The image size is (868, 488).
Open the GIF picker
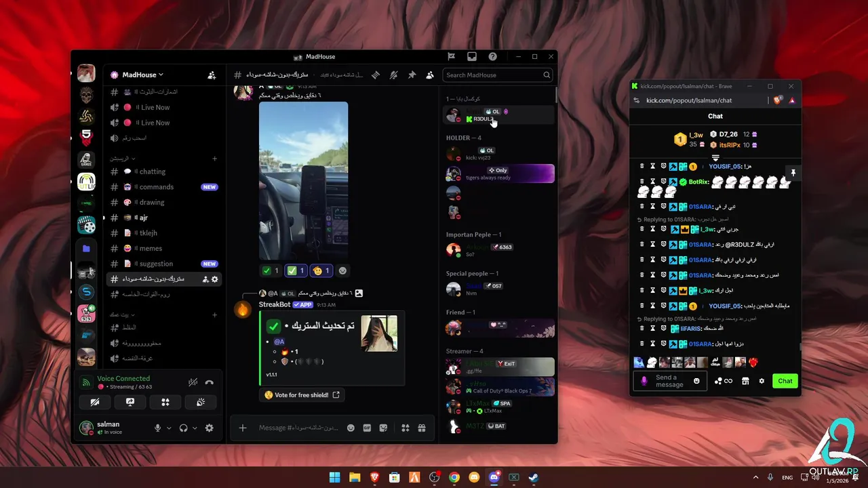pos(367,428)
